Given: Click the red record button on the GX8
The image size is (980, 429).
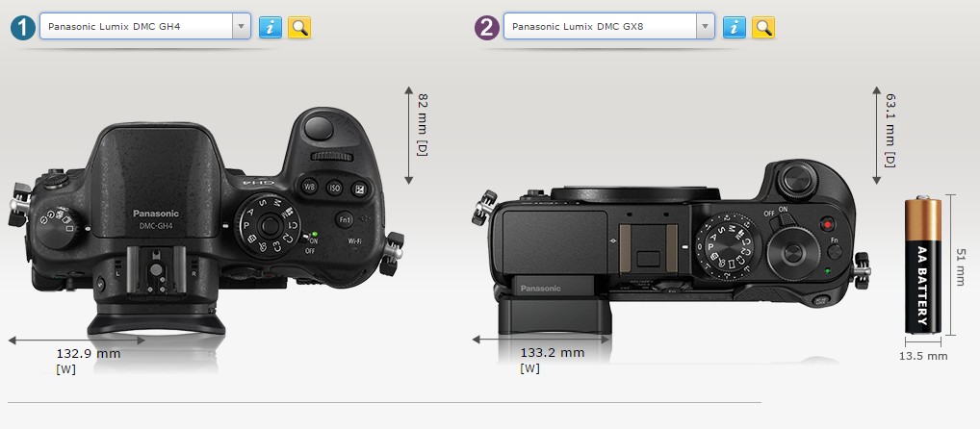Looking at the screenshot, I should click(x=827, y=224).
